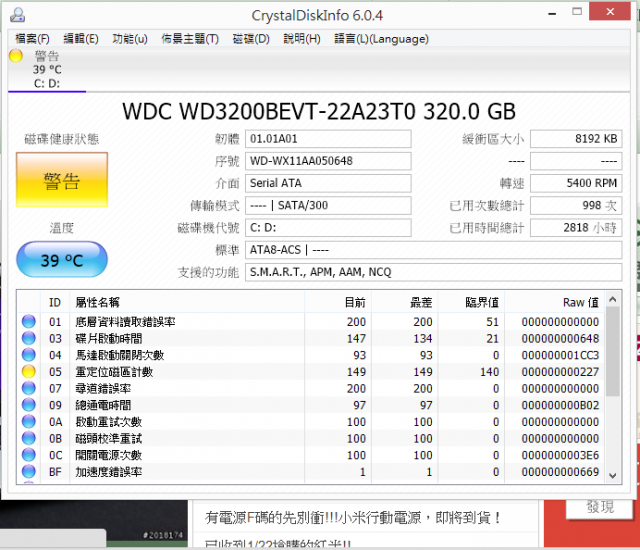640x550 pixels.
Task: Click the transfer mode field SATA/300
Action: [x=328, y=205]
